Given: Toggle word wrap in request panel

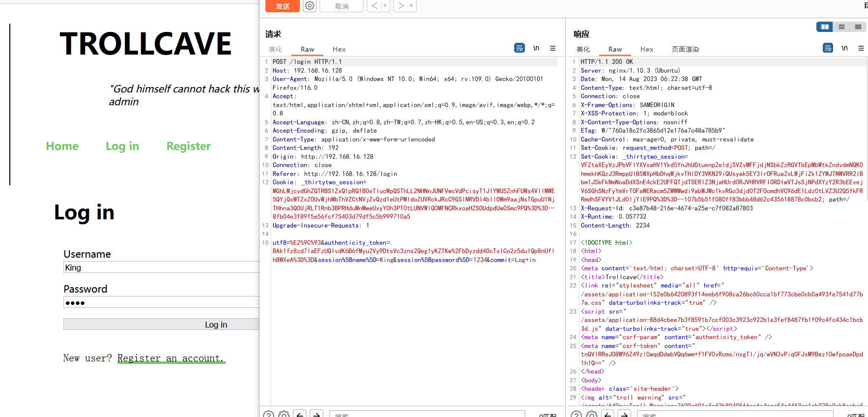Looking at the screenshot, I should click(520, 48).
